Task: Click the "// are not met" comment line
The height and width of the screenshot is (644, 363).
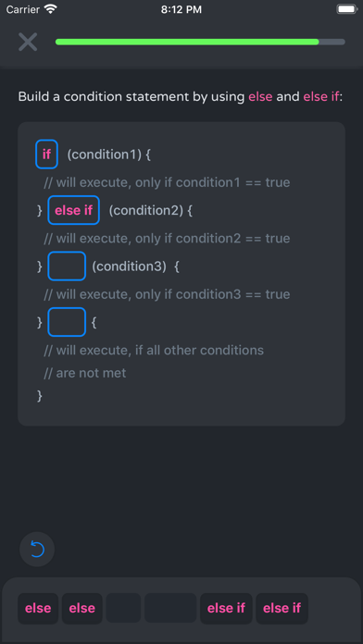Action: coord(84,373)
